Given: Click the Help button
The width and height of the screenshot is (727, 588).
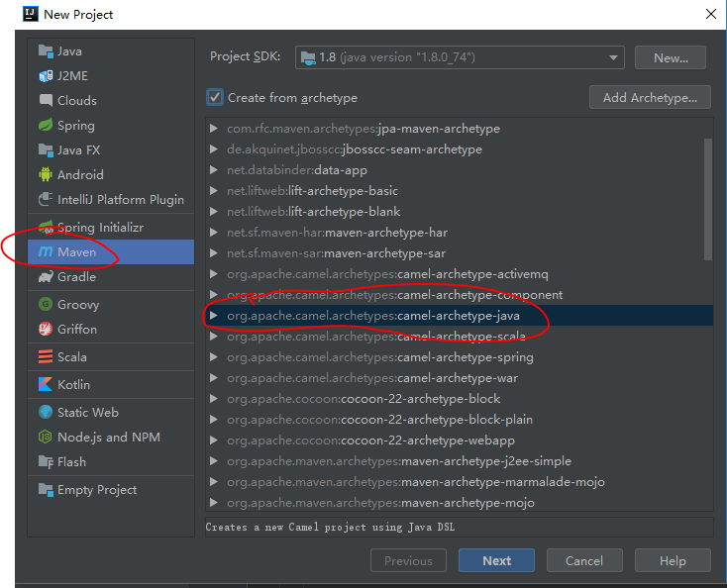Looking at the screenshot, I should (673, 560).
